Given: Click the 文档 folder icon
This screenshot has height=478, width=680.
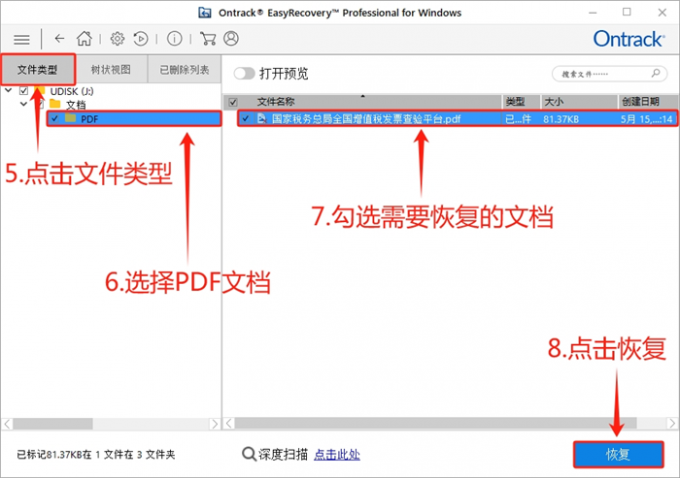Looking at the screenshot, I should (55, 104).
